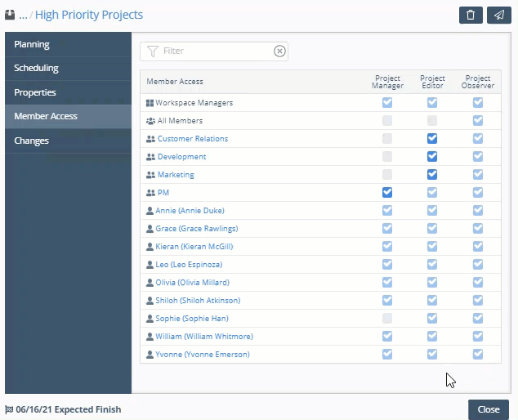Open the Planning tab
This screenshot has height=420, width=518.
[32, 44]
